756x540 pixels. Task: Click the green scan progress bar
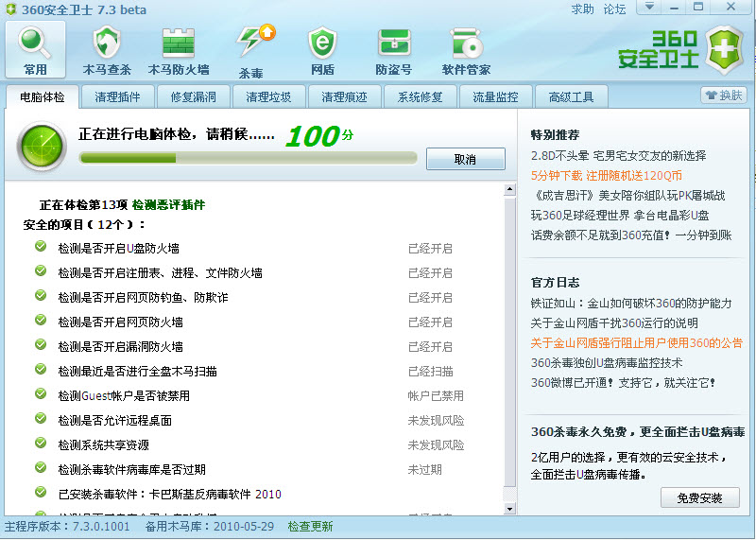click(x=246, y=158)
